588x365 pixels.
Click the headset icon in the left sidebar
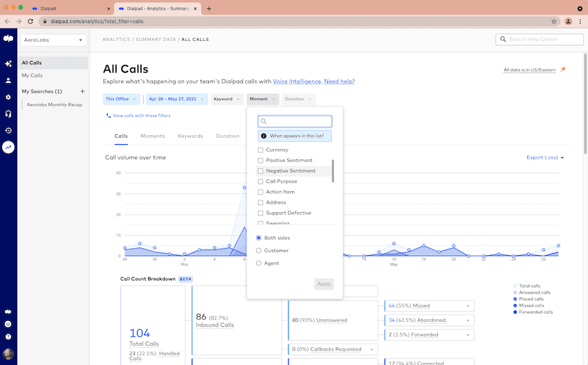(8, 114)
